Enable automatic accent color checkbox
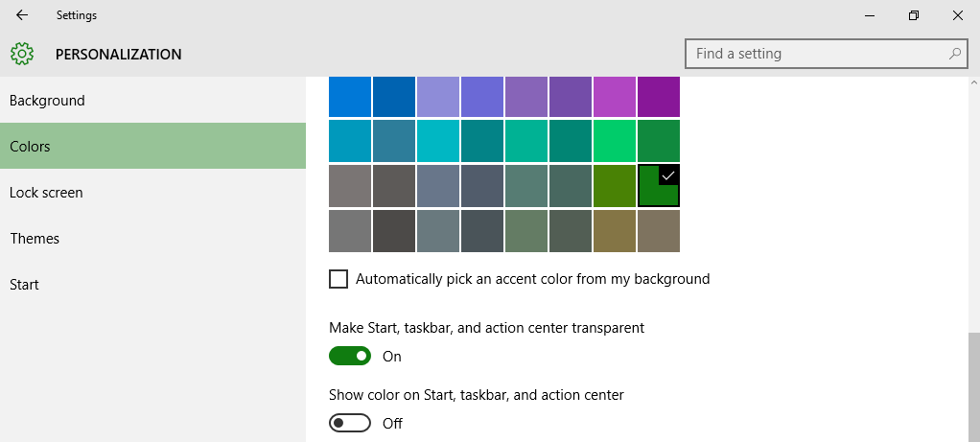The image size is (980, 442). pos(338,279)
